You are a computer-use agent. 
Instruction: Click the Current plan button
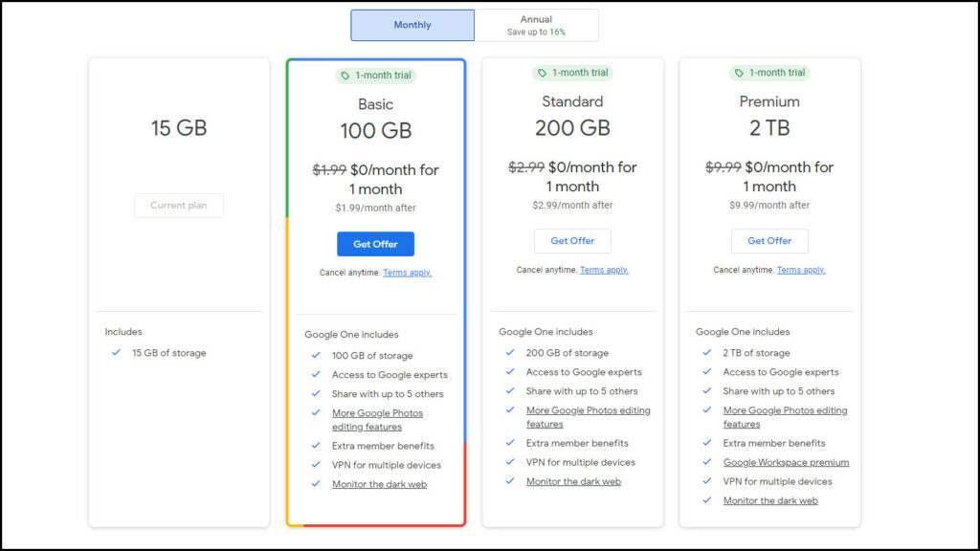pyautogui.click(x=178, y=205)
